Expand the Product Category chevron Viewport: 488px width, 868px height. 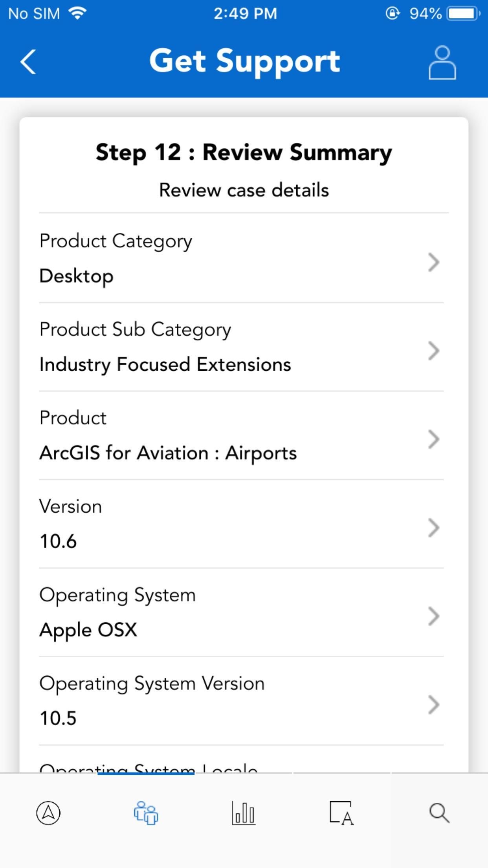click(433, 262)
